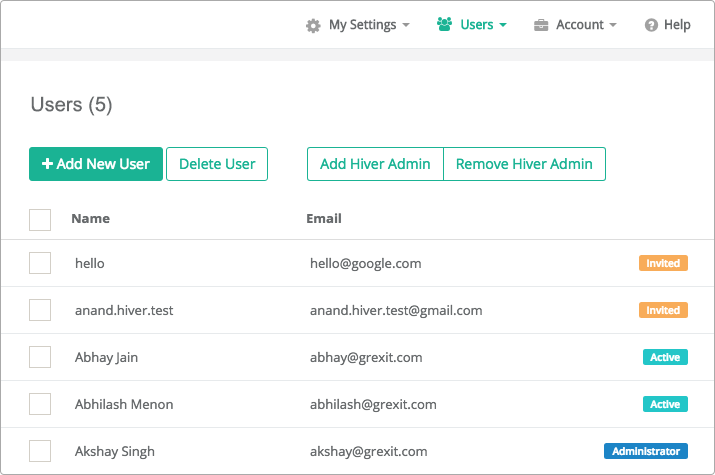Click the name "Abhay Jain"
Screen dimensions: 715x475
click(x=106, y=357)
